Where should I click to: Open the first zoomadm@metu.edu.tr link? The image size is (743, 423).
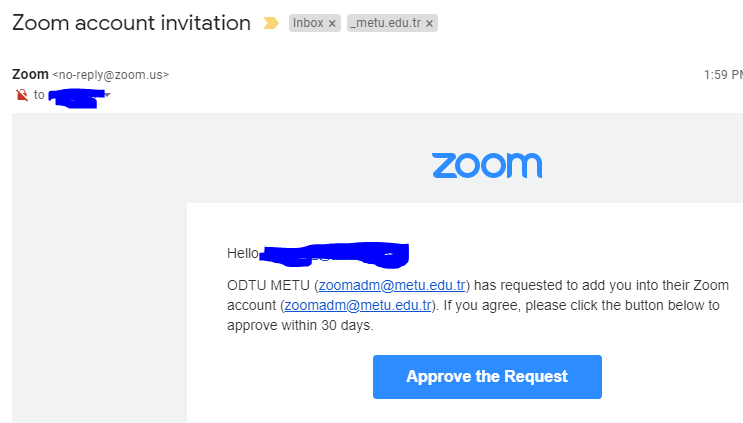click(x=392, y=285)
